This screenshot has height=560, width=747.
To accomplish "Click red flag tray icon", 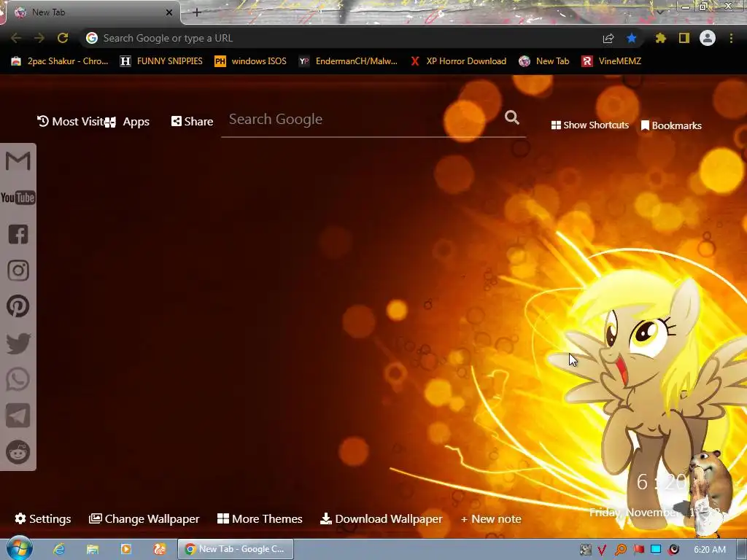I will coord(638,550).
